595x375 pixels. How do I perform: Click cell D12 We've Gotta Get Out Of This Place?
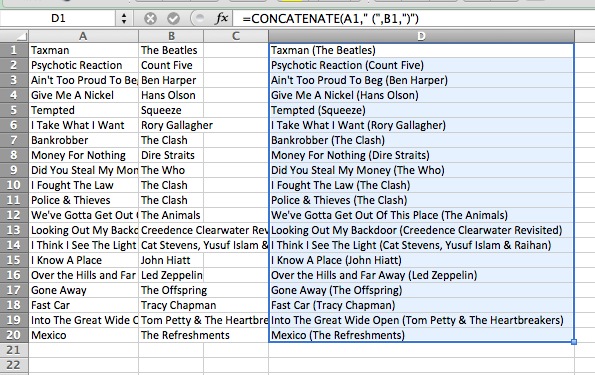(421, 215)
